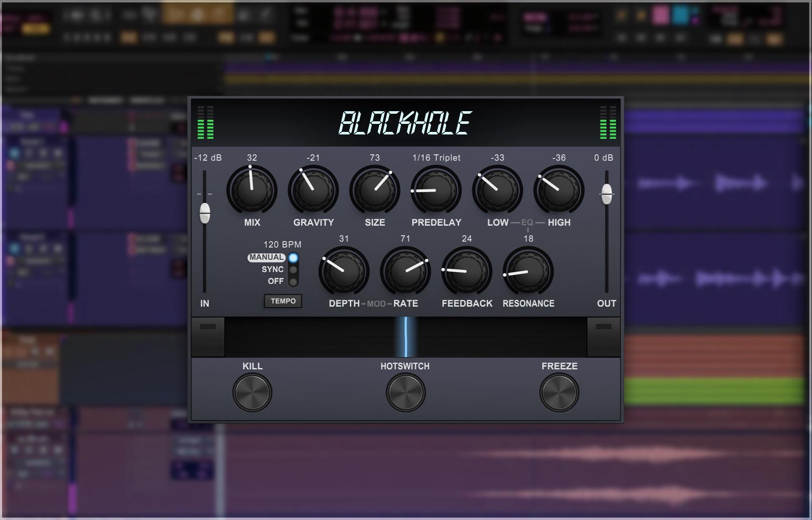Select OFF tempo mode radio
This screenshot has height=520, width=812.
tap(293, 282)
